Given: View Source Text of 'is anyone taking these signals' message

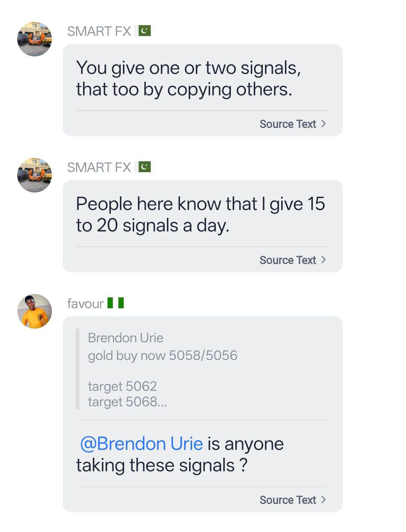Looking at the screenshot, I should 288,500.
